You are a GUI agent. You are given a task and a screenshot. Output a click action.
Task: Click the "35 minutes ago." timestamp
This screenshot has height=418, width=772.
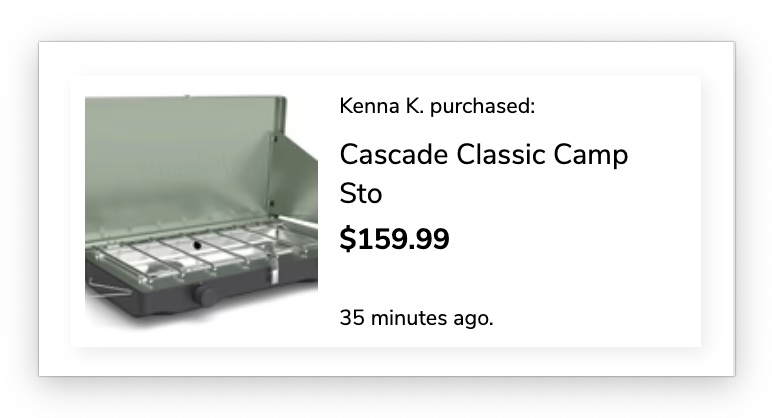coord(416,319)
